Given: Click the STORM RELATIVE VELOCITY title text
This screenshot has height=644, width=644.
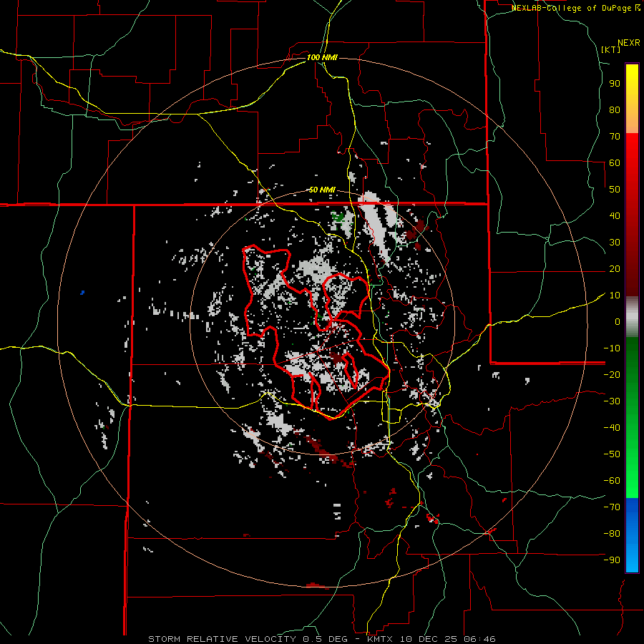Looking at the screenshot, I should [x=221, y=638].
